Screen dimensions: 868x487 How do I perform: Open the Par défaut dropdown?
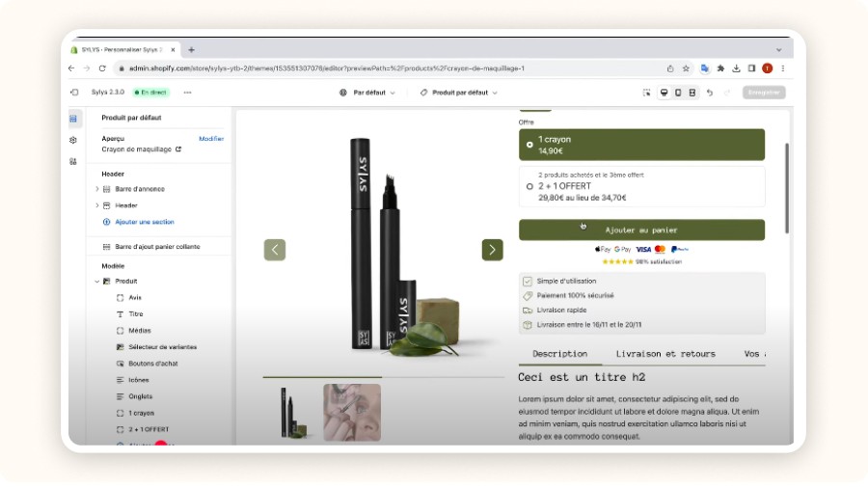click(x=368, y=93)
